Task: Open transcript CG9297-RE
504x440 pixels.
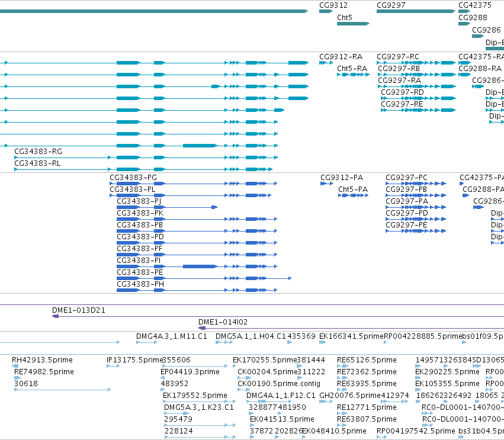Action: 418,110
